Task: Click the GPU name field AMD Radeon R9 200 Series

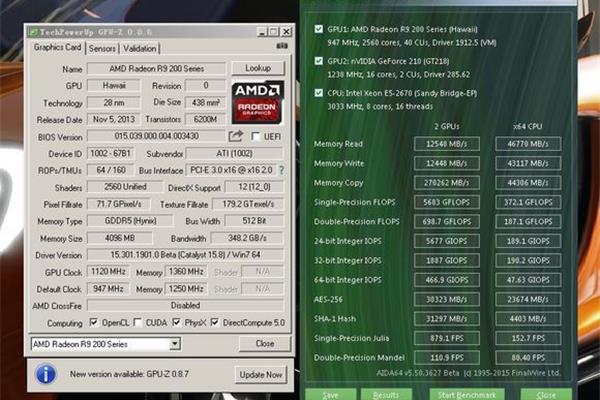Action: click(x=157, y=69)
